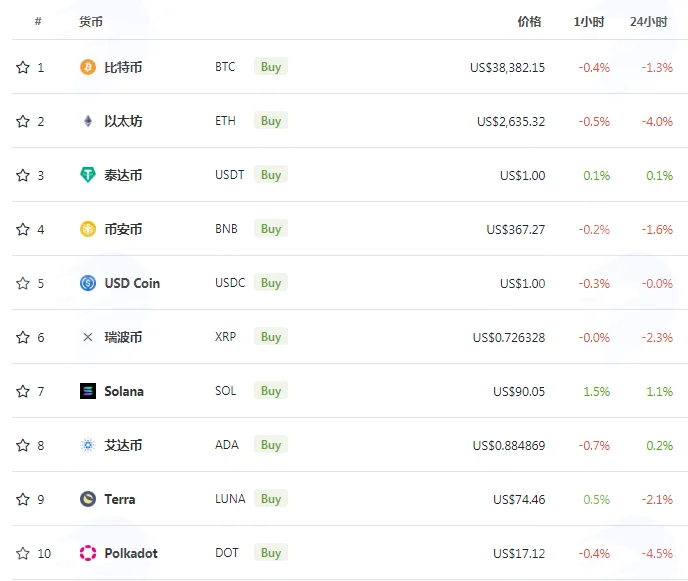Toggle the favorite star for Polkadot
Screen dimensions: 688x581
[23, 553]
